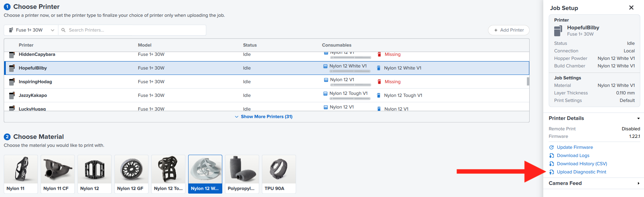Select the TPU 90A material card

pyautogui.click(x=279, y=174)
